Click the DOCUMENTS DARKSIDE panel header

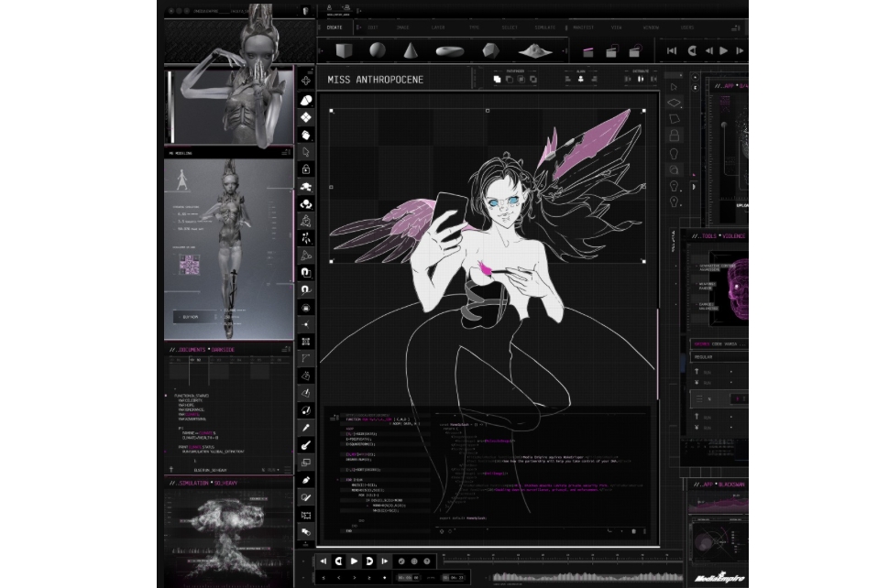(202, 350)
